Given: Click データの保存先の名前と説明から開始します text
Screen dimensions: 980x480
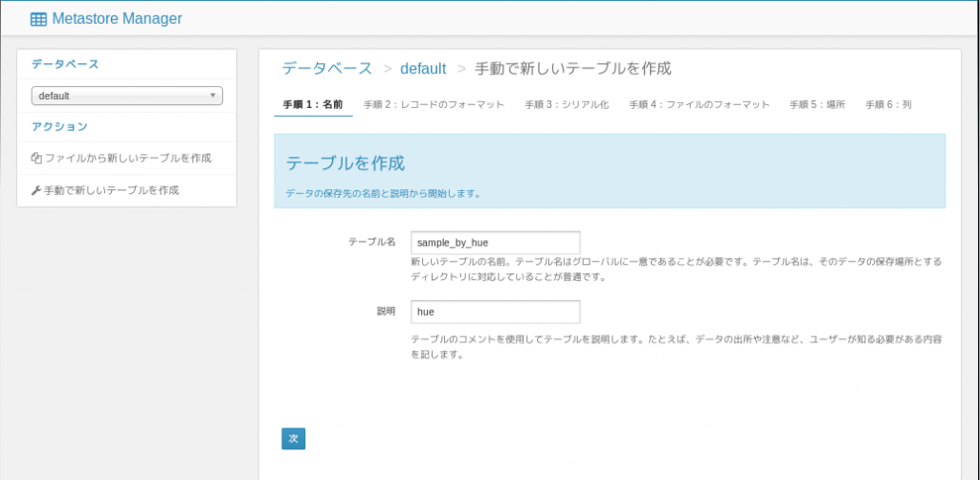Looking at the screenshot, I should tap(383, 193).
